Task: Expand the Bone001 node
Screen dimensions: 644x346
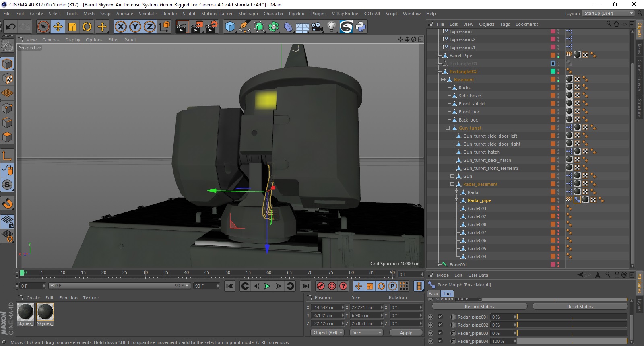Action: 438,265
